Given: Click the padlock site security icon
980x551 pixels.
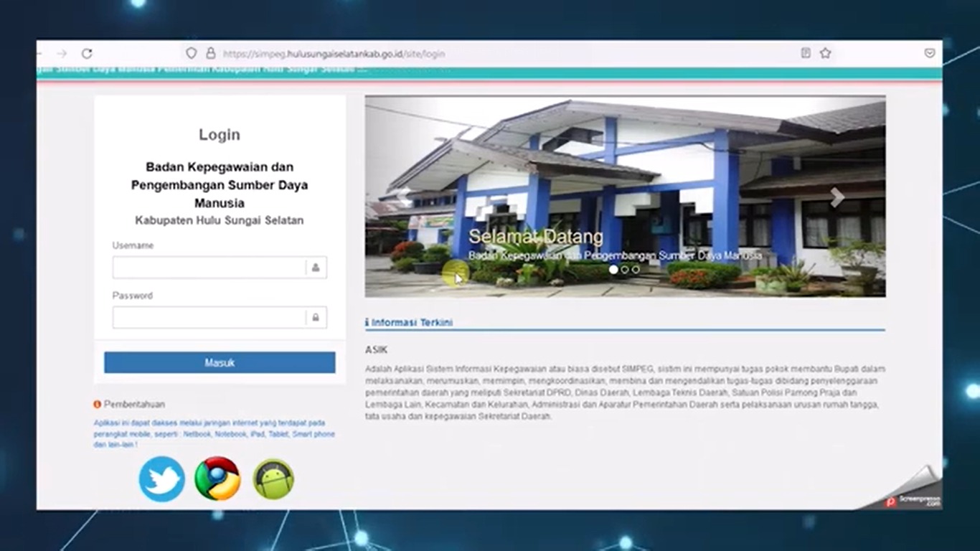Looking at the screenshot, I should pos(210,53).
